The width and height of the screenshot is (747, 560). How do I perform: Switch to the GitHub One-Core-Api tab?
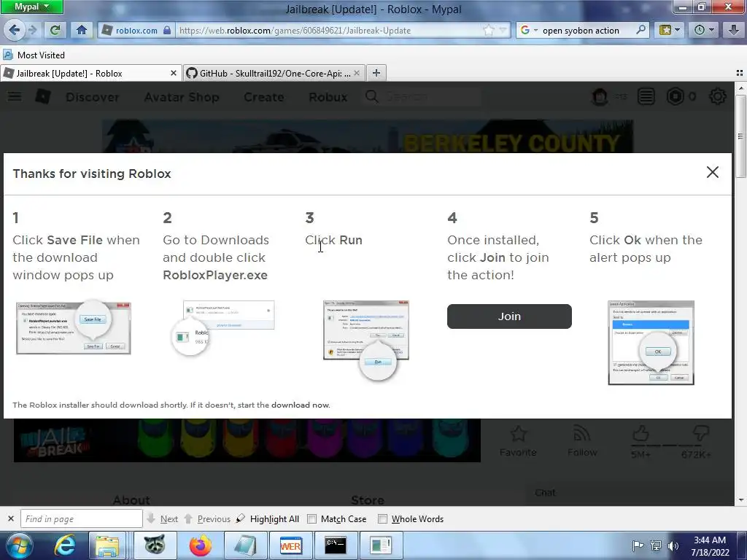click(274, 73)
